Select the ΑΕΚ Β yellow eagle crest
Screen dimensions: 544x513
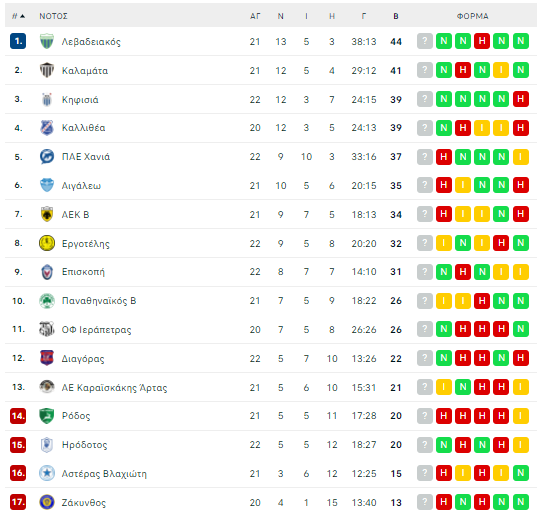click(46, 214)
